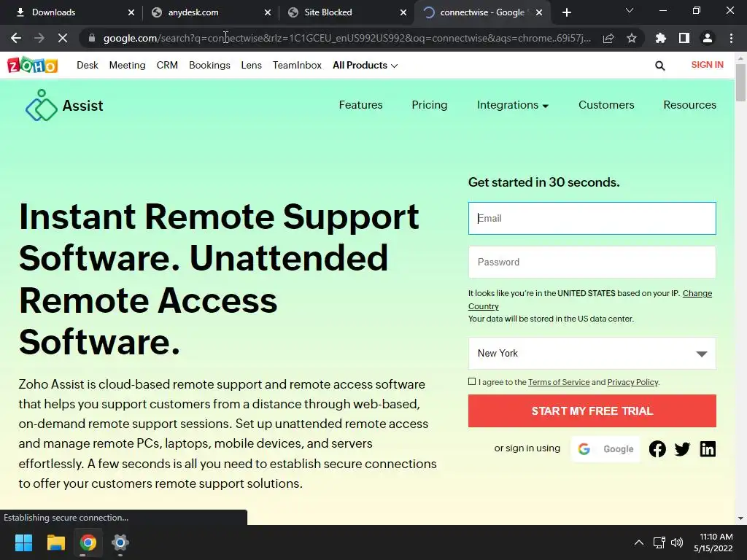Go to Zoho Desk link
This screenshot has height=560, width=747.
(x=88, y=65)
